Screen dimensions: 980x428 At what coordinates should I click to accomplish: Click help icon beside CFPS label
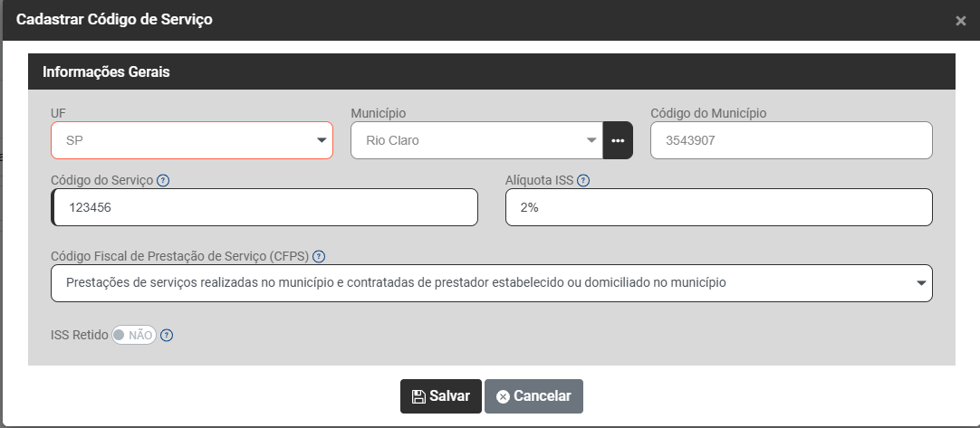click(319, 256)
